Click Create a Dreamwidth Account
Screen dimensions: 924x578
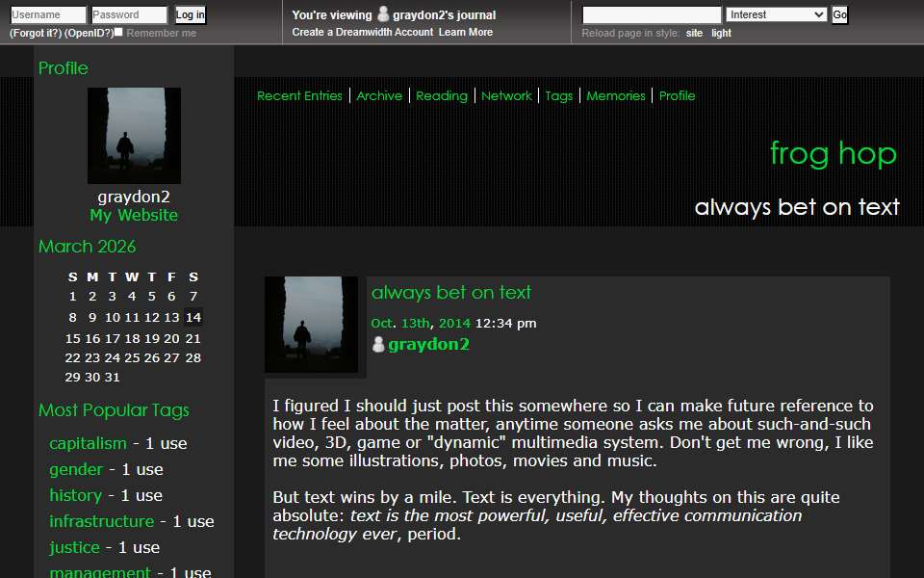click(x=363, y=32)
